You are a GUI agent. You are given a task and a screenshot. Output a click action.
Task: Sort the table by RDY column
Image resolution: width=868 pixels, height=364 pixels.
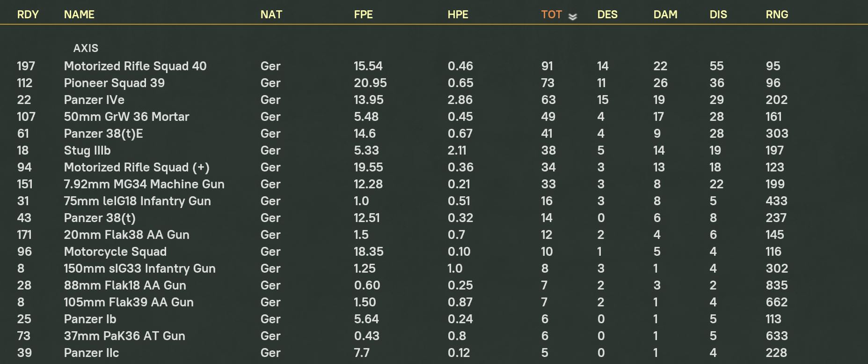[x=28, y=15]
